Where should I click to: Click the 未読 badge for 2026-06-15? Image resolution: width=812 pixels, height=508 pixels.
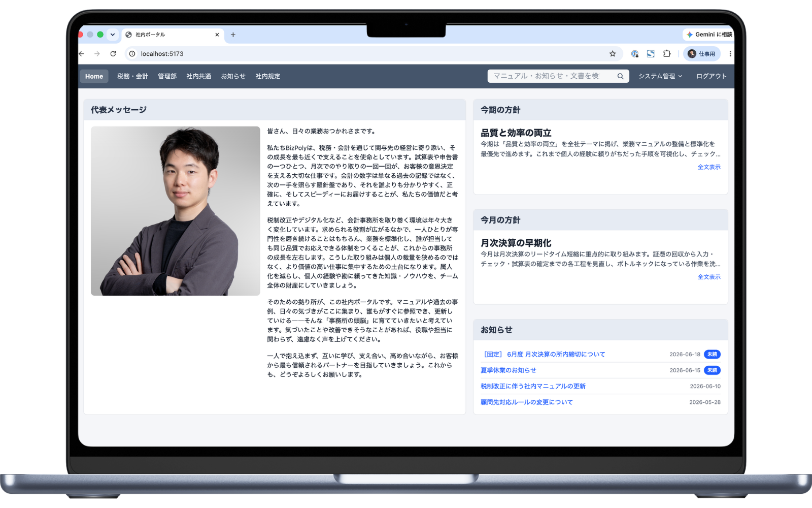pyautogui.click(x=712, y=370)
